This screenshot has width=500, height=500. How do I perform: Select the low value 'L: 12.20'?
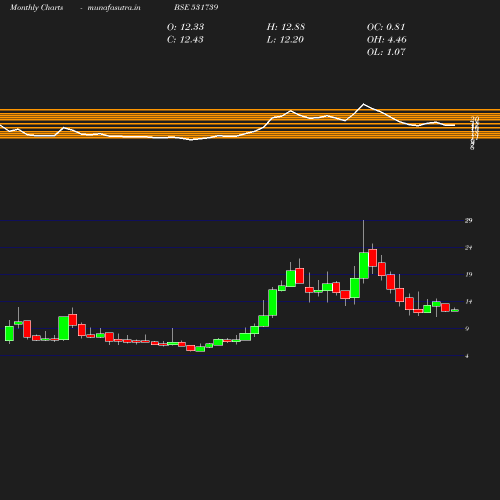click(x=285, y=40)
